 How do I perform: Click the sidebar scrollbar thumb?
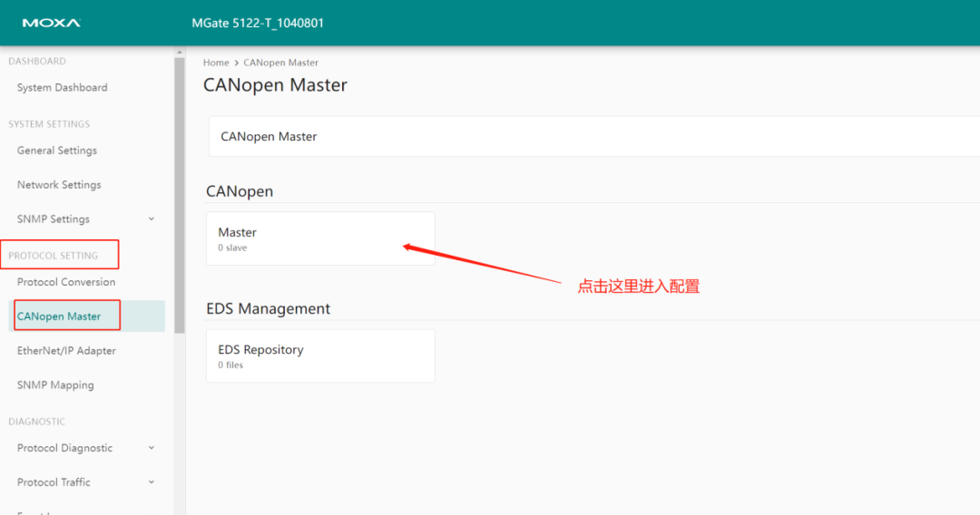[180, 195]
